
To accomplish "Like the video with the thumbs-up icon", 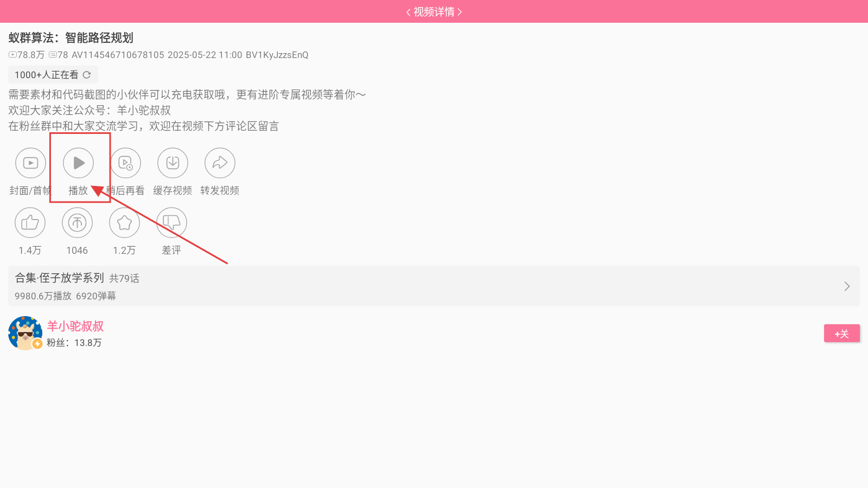I will click(30, 222).
